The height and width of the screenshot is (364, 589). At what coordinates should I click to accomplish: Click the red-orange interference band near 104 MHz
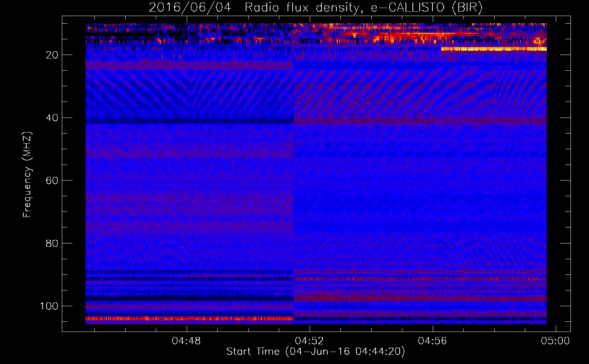(190, 318)
